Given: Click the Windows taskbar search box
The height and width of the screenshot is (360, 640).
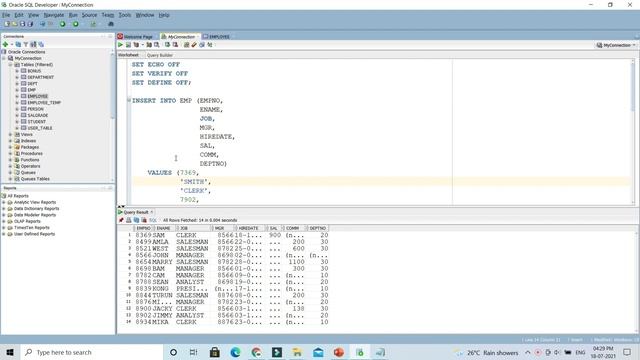Looking at the screenshot, I should click(x=92, y=352).
